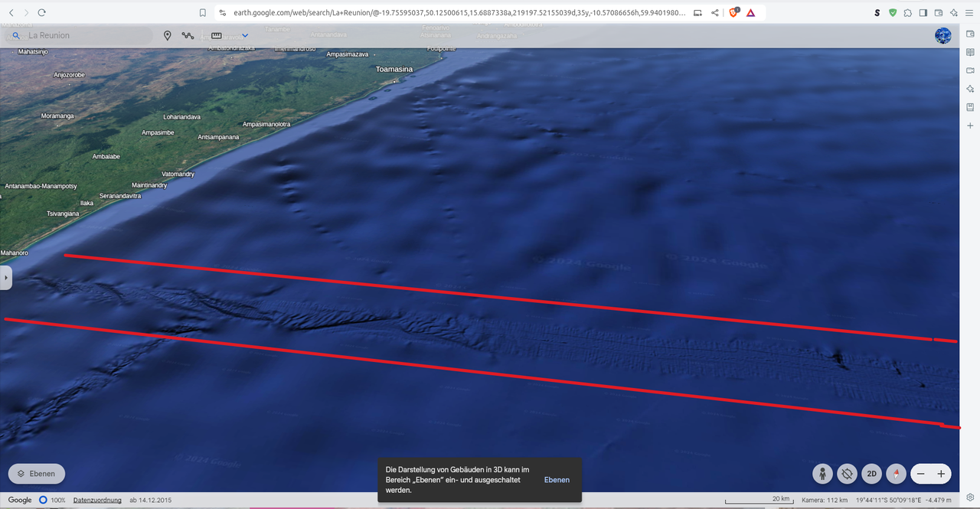Screen dimensions: 980x509
Task: Zoom in with the plus button
Action: [x=941, y=474]
